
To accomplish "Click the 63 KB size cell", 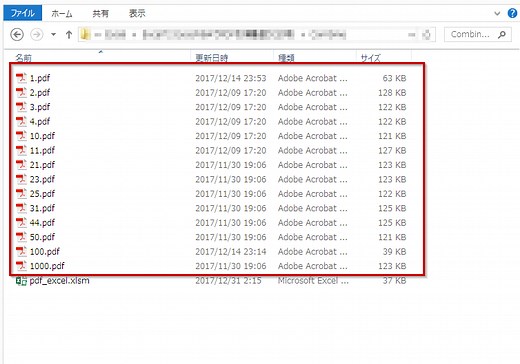I will [394, 78].
